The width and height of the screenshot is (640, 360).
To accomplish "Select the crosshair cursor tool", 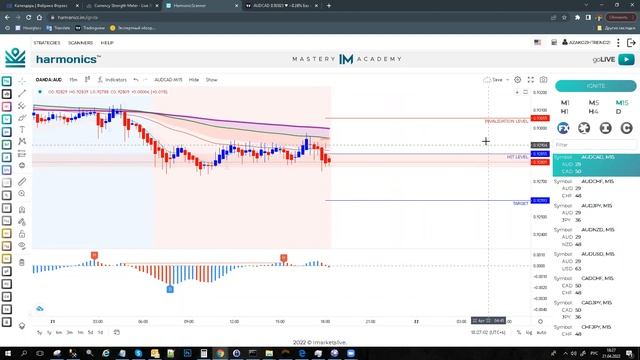I will pos(22,81).
